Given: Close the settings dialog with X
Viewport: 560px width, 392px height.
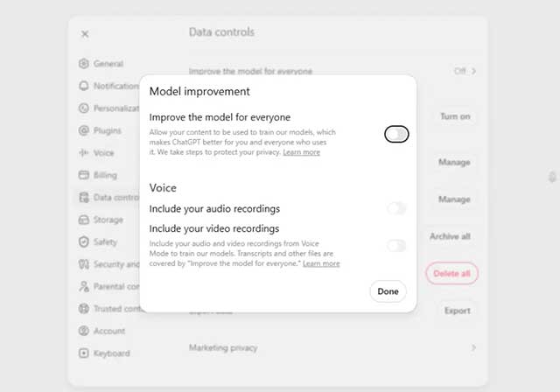Looking at the screenshot, I should (85, 34).
